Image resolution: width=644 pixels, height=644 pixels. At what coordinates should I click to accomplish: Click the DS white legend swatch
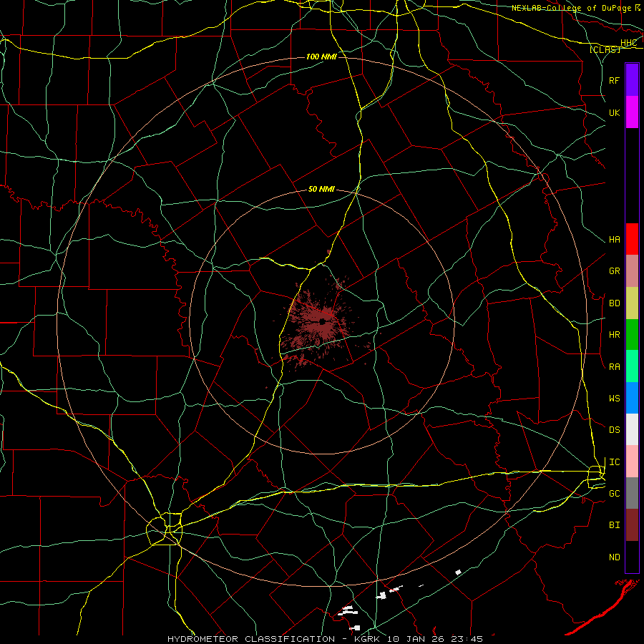[x=632, y=429]
